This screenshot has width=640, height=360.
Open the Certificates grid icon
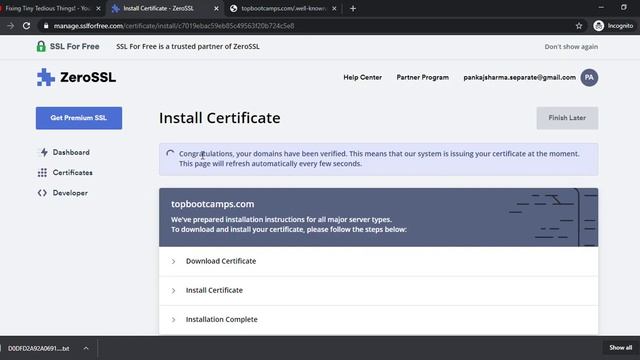(42, 173)
